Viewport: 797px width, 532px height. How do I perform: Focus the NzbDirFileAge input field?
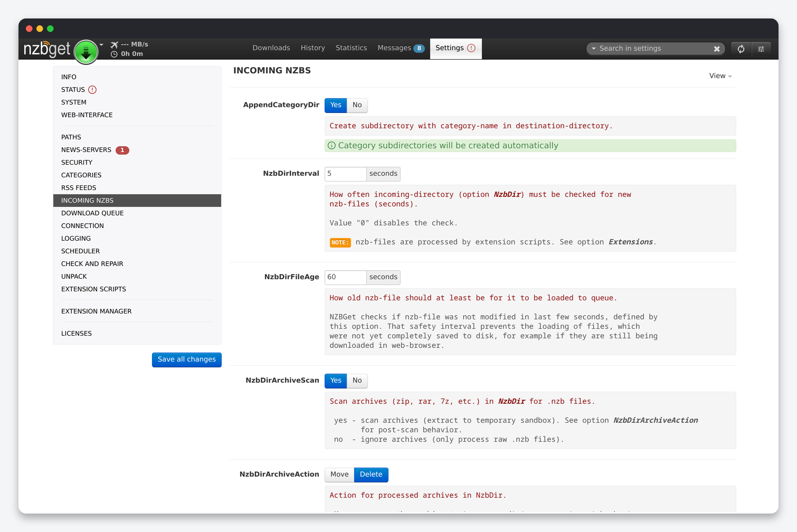coord(346,277)
